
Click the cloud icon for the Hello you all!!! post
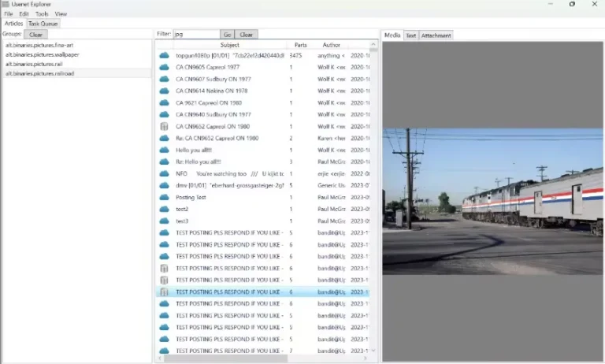tap(164, 150)
